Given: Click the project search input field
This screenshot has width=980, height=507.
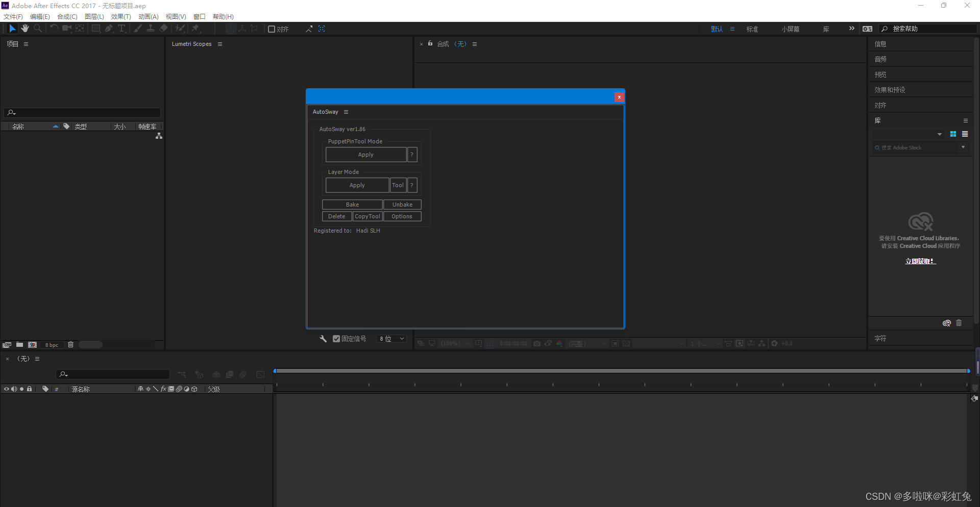Looking at the screenshot, I should click(x=82, y=112).
